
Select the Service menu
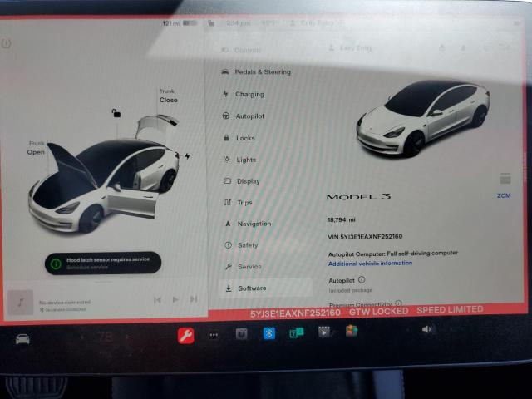[x=244, y=267]
